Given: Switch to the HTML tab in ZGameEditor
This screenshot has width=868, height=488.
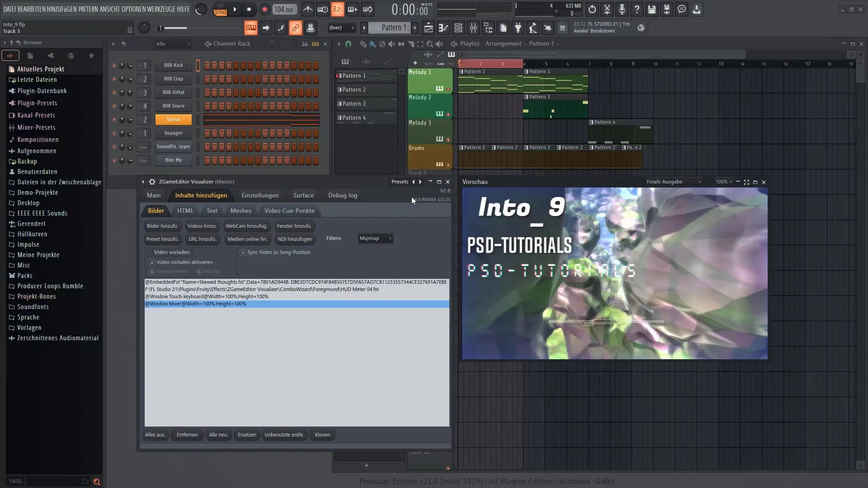Looking at the screenshot, I should (185, 210).
